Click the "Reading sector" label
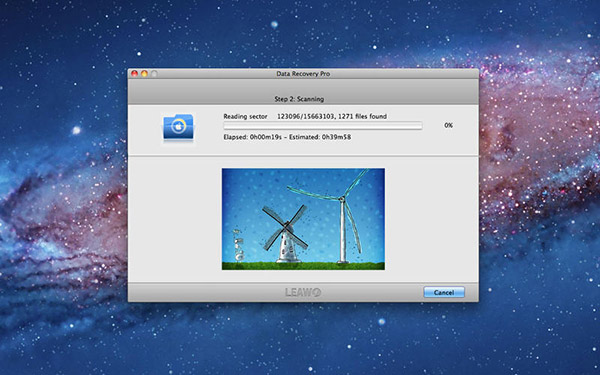This screenshot has width=600, height=375. (245, 116)
